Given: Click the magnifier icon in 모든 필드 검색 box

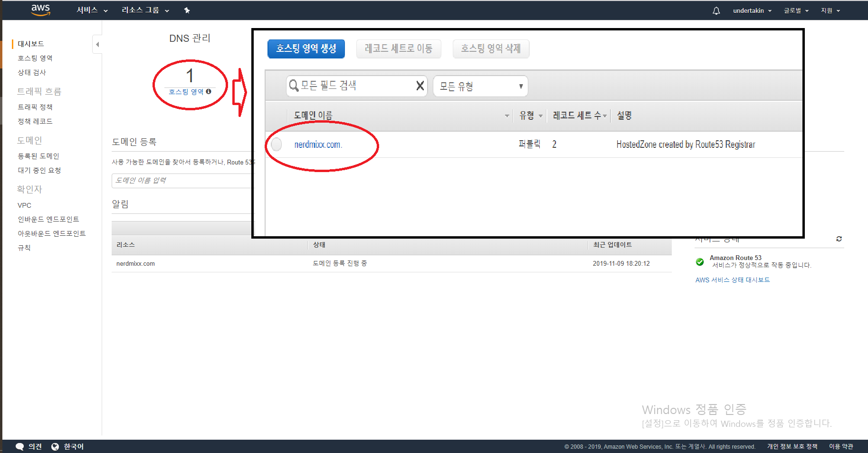Looking at the screenshot, I should coord(294,86).
